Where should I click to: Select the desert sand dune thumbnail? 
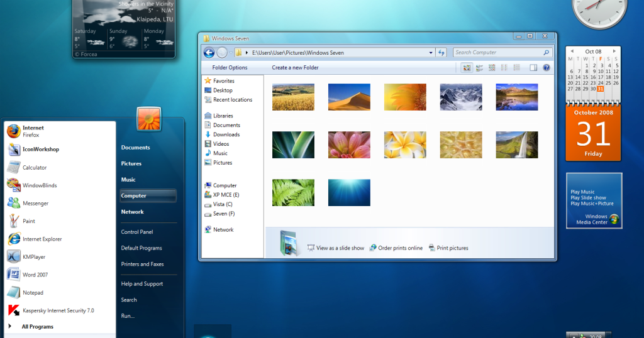click(349, 97)
